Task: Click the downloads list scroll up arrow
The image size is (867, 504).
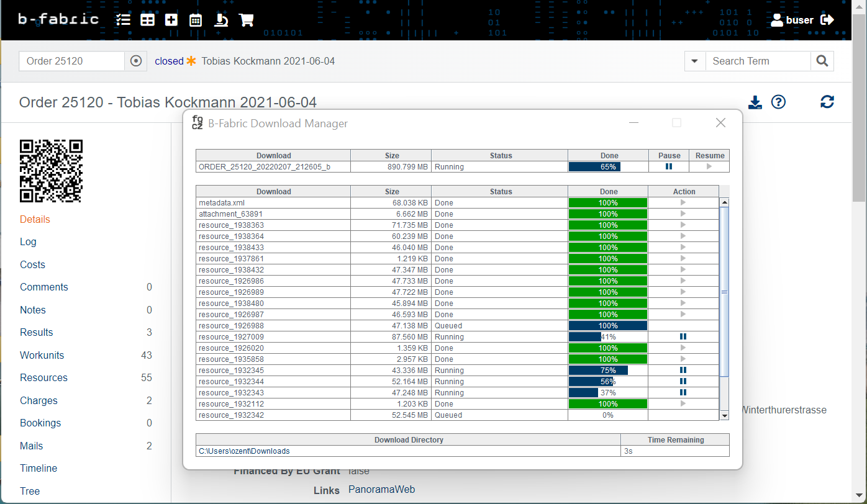Action: [x=724, y=202]
